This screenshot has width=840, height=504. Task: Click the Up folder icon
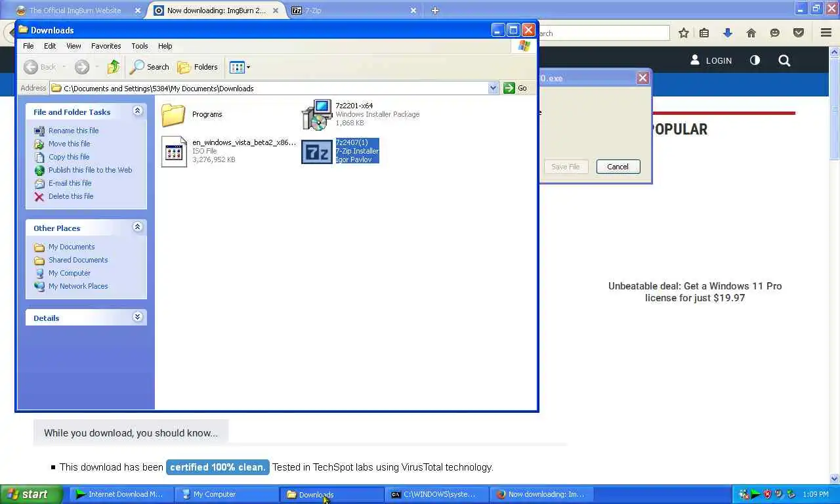pos(114,67)
